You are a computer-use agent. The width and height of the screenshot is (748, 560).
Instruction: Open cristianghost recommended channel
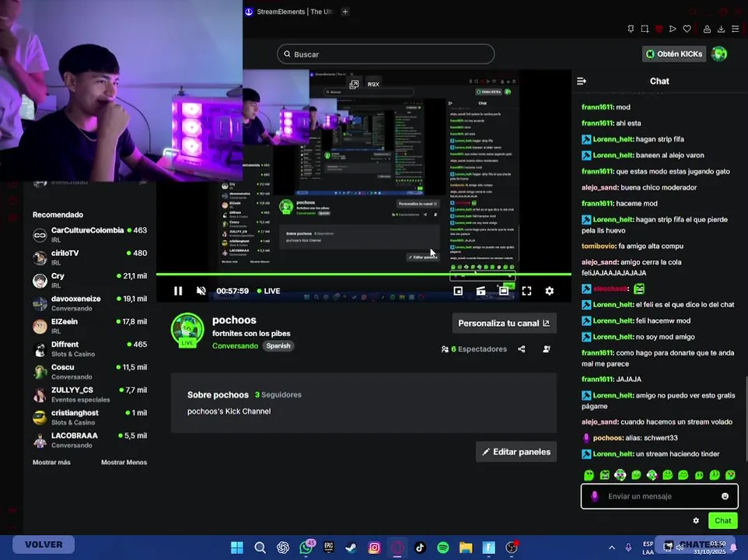tap(89, 418)
